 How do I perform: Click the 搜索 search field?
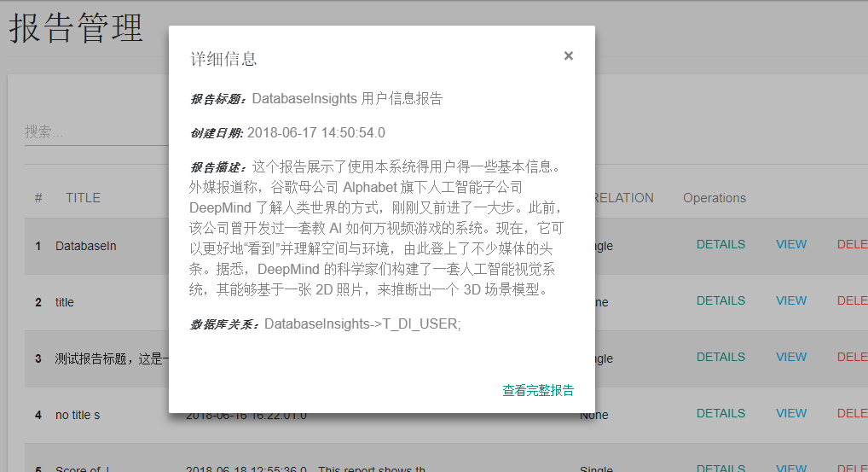point(96,132)
